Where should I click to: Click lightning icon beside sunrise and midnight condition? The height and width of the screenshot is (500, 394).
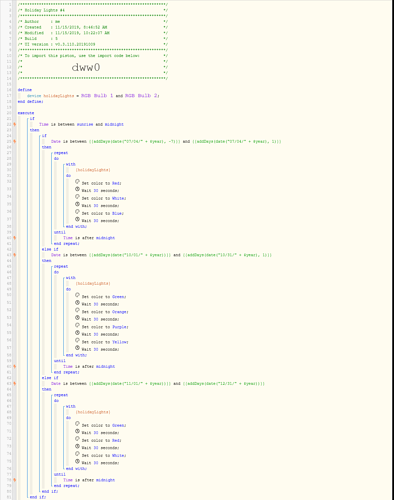(15, 124)
